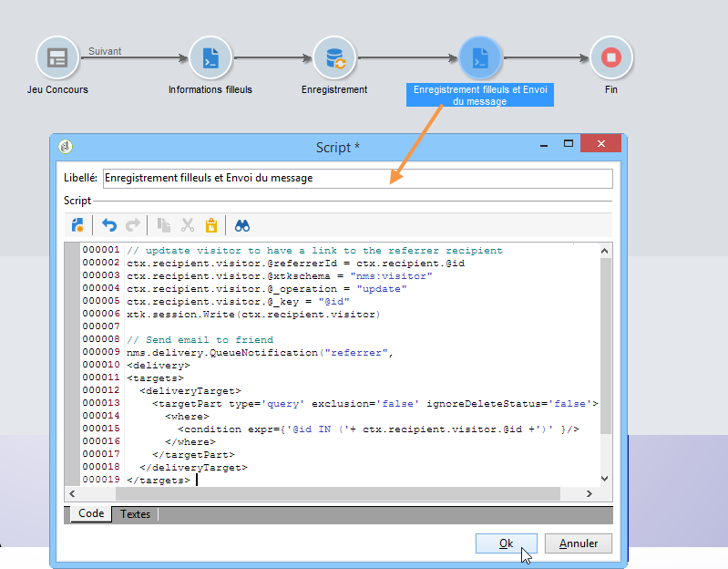Click the paste clipboard icon
The image size is (728, 569).
(x=211, y=225)
